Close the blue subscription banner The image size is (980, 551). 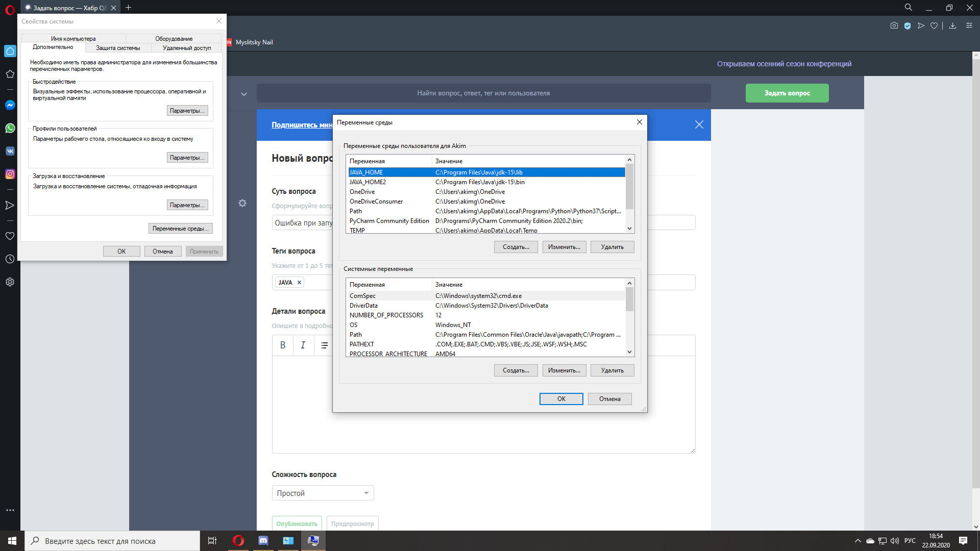[699, 124]
